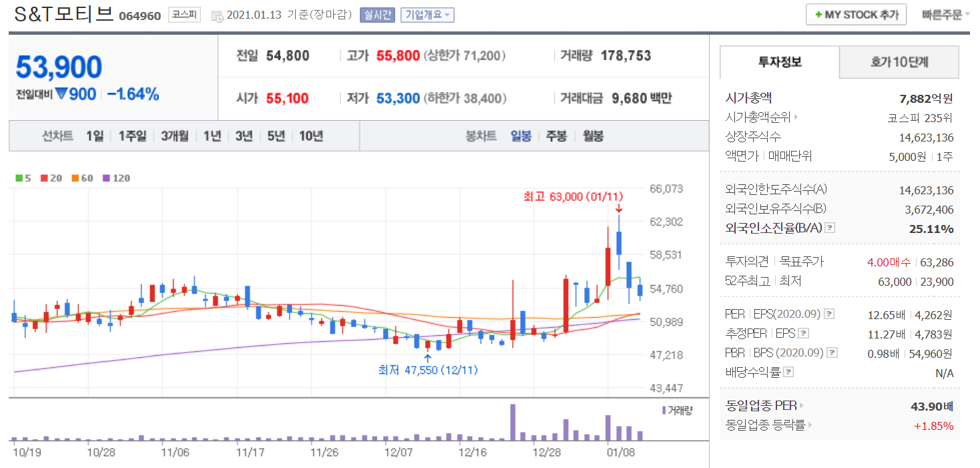
Task: Open the 빠른주문 quick order dropdown
Action: point(945,14)
